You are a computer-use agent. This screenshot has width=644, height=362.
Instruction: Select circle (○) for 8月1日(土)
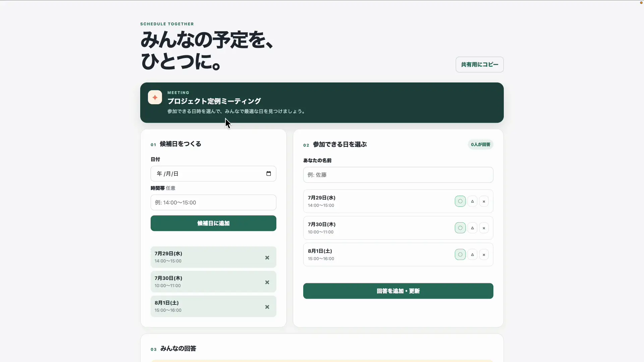(460, 254)
